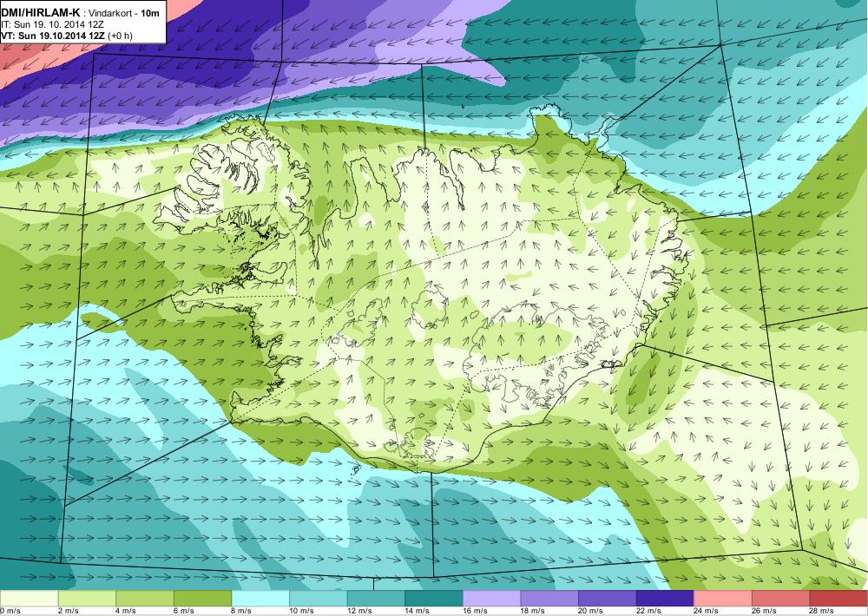
Task: Click the "VT: Sun 19.10.2014 12Z (+0 h)" line
Action: click(67, 36)
